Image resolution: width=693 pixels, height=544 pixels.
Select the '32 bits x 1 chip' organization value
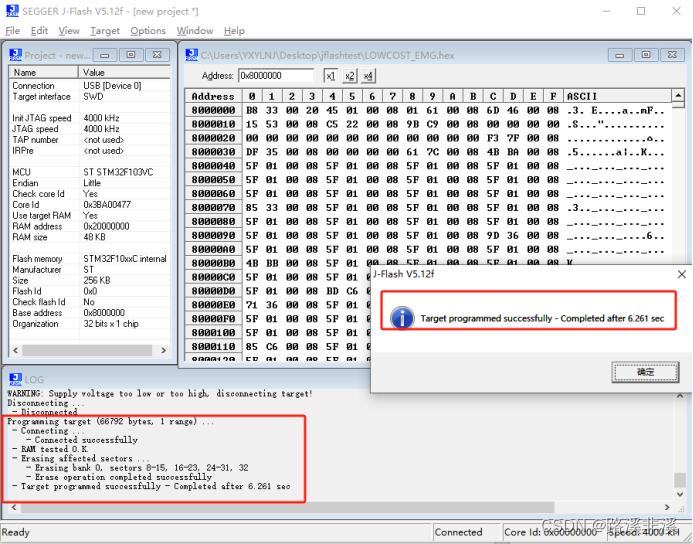[x=110, y=324]
